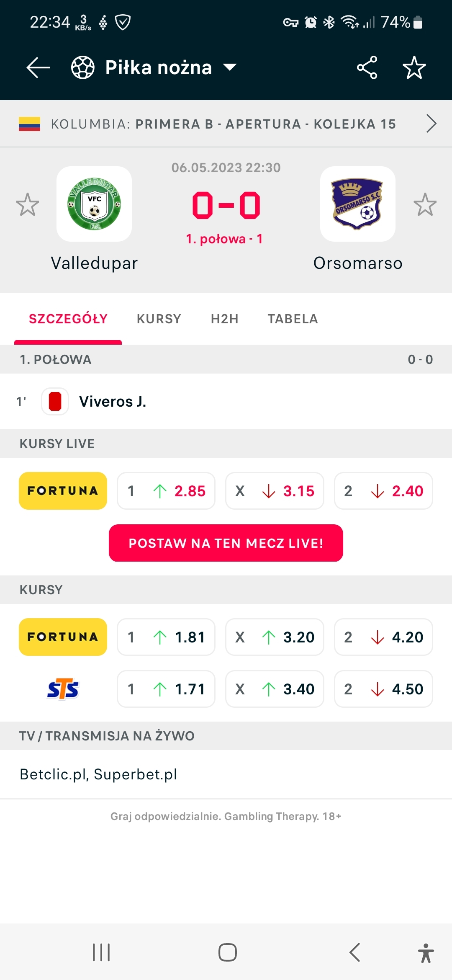This screenshot has height=980, width=452.
Task: Tap the STS bookmaker logo
Action: 63,689
